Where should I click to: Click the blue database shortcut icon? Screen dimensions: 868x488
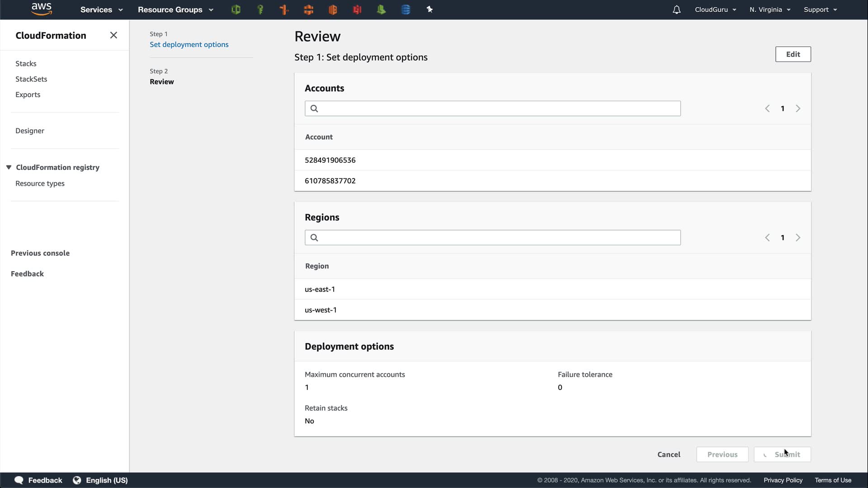click(x=406, y=9)
